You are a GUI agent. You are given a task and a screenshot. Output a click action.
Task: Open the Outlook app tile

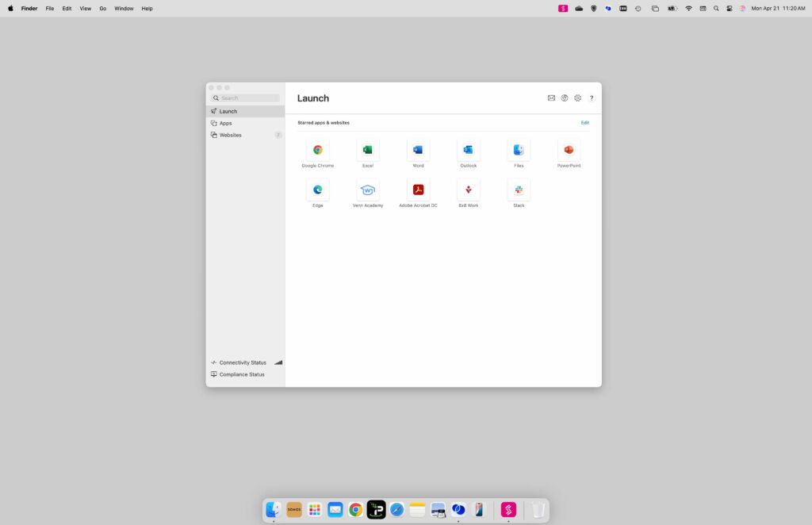click(469, 150)
